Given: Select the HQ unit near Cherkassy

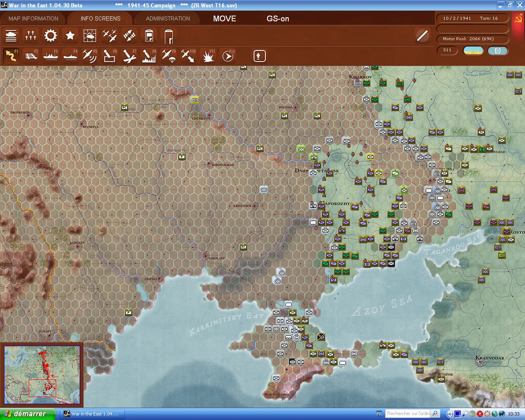Looking at the screenshot, I should [x=195, y=100].
